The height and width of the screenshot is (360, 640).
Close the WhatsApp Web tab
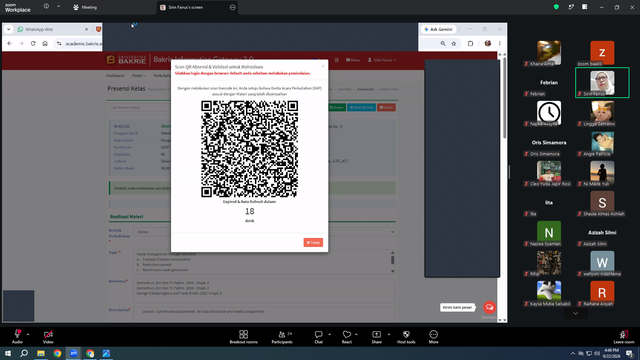tap(86, 29)
